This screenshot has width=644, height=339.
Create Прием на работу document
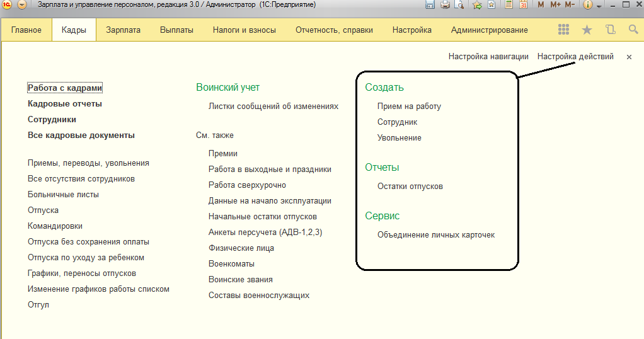click(x=409, y=106)
